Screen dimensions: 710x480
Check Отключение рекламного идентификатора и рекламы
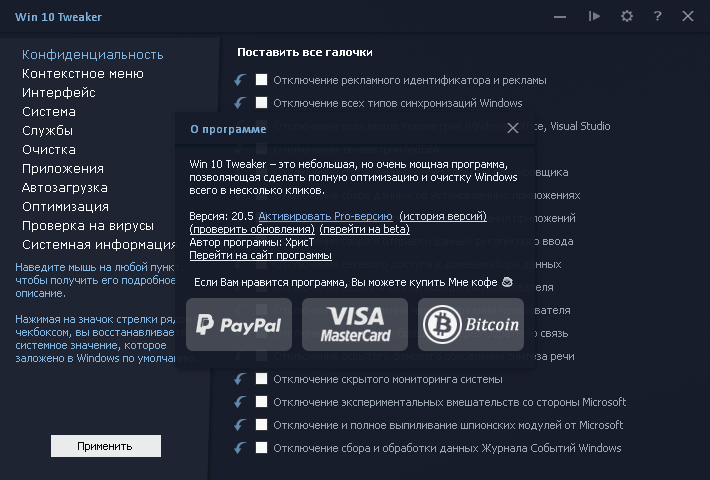pos(261,80)
